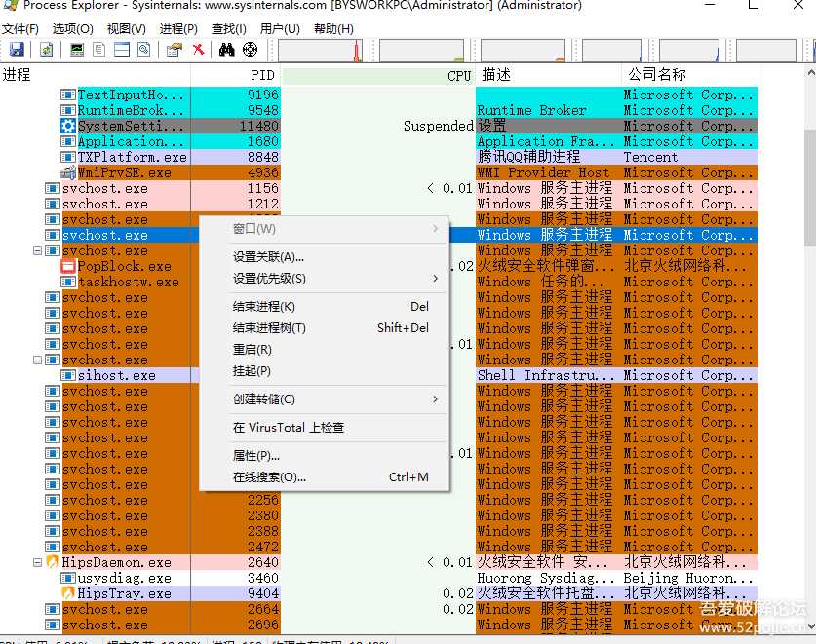Select 结束进程树 from the context menu

273,329
